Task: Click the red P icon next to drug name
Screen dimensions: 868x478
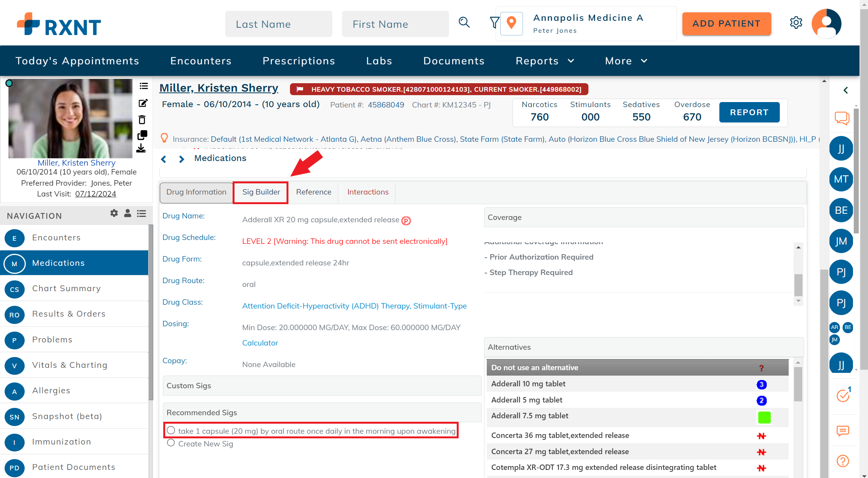Action: click(x=406, y=220)
